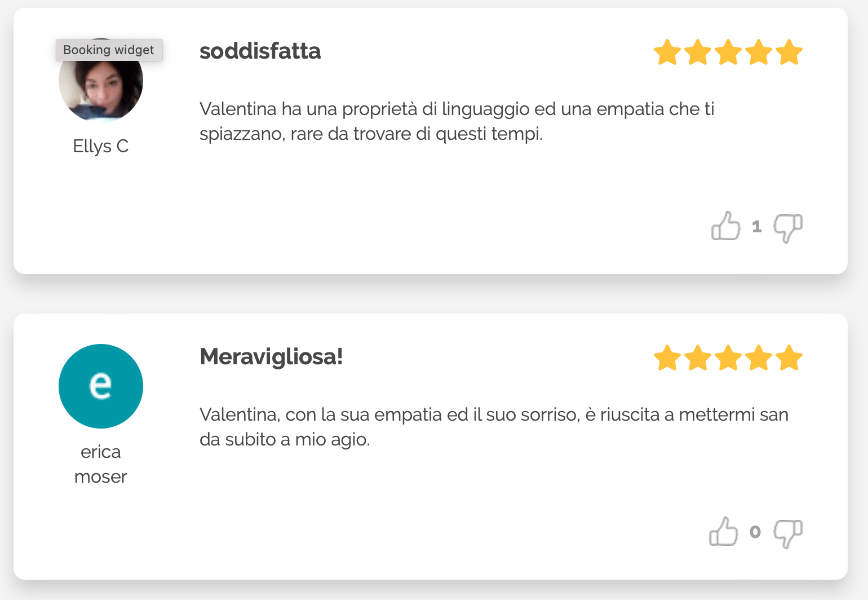Select the 'soddisfatta' review title
The width and height of the screenshot is (868, 600).
260,51
